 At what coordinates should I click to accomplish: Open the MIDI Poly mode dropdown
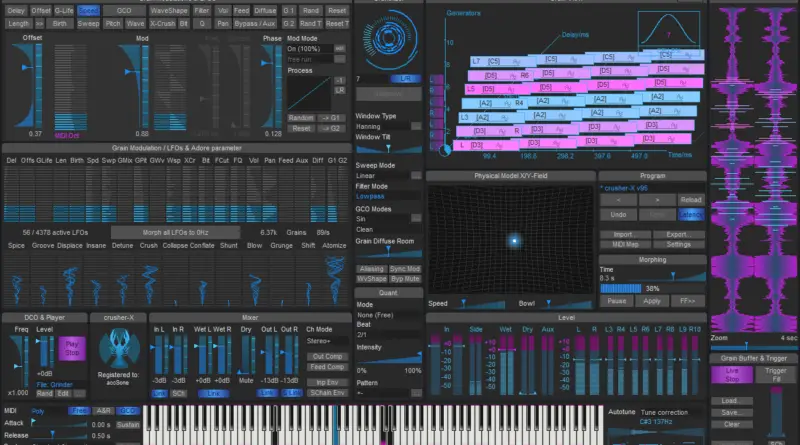48,411
